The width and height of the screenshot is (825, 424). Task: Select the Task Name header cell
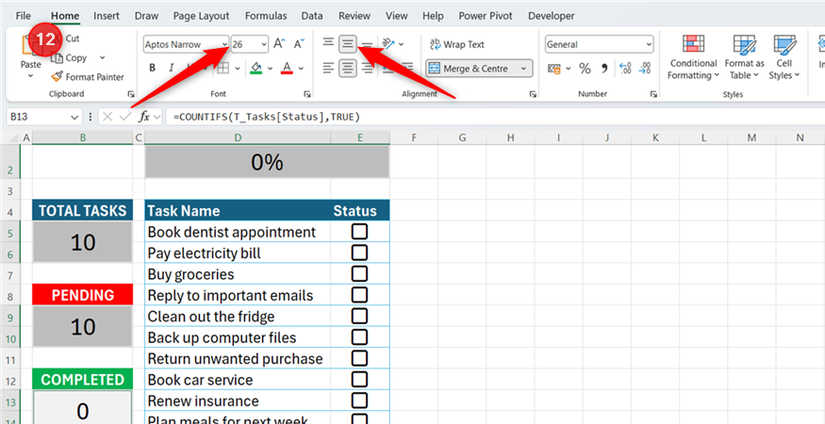[x=238, y=211]
